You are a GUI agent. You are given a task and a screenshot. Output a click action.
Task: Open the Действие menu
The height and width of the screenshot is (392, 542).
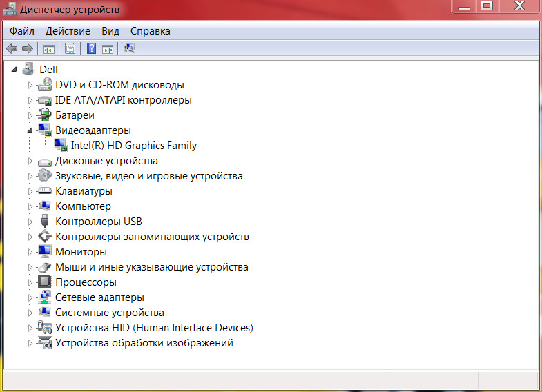coord(68,31)
